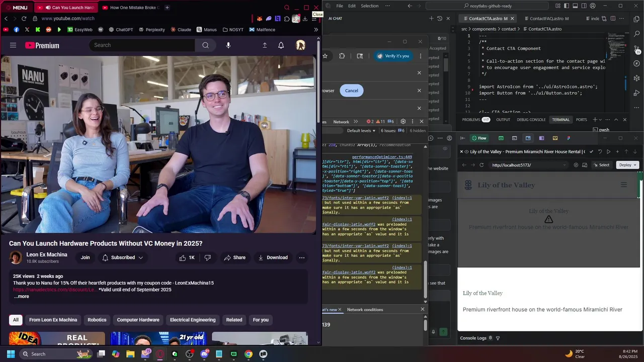This screenshot has width=644, height=362.
Task: Open VS Code Selection menu
Action: (370, 6)
